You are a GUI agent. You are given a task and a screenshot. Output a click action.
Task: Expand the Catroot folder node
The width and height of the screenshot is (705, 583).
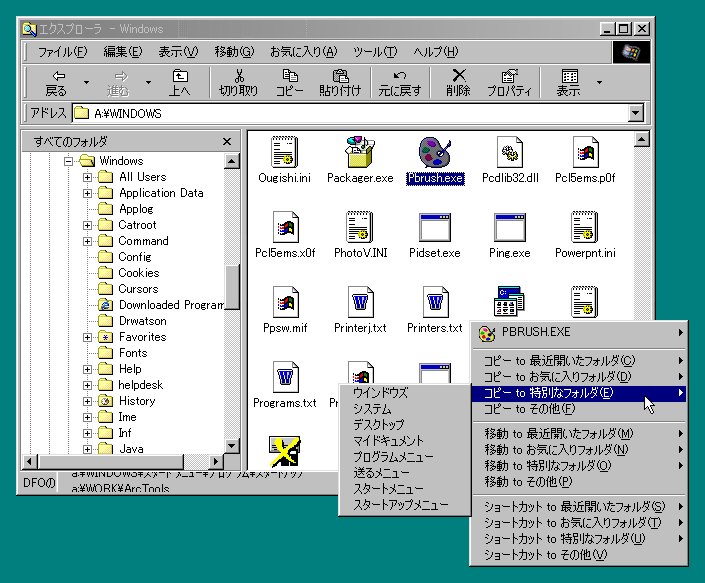click(x=87, y=225)
